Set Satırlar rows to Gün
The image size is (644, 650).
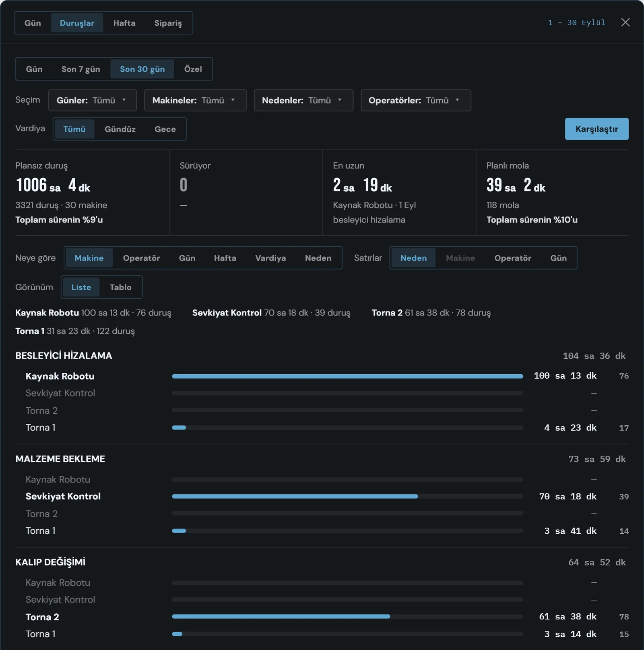pos(558,258)
